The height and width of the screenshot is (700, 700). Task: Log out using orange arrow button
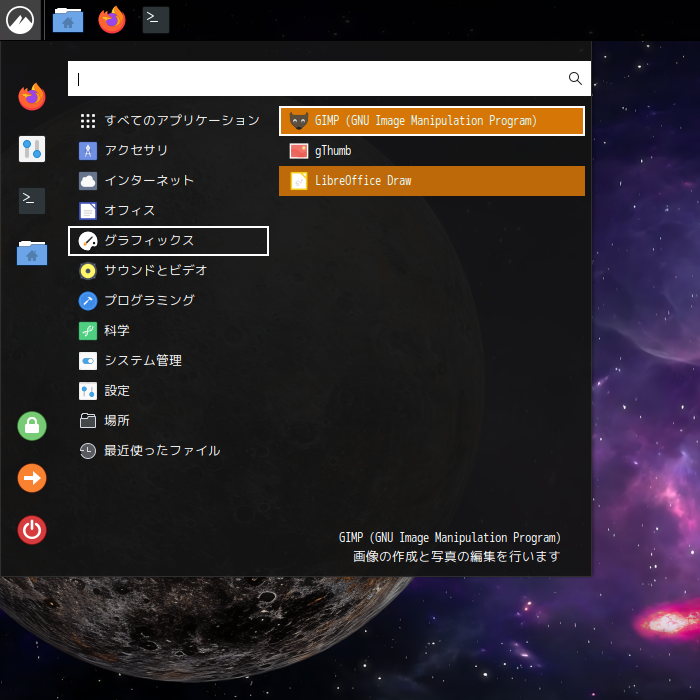coord(32,478)
